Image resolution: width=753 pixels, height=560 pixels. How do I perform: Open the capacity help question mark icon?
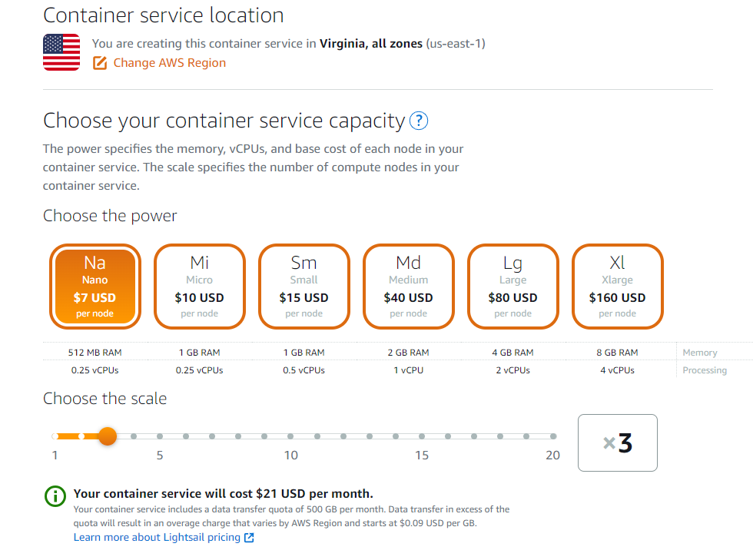(x=419, y=121)
